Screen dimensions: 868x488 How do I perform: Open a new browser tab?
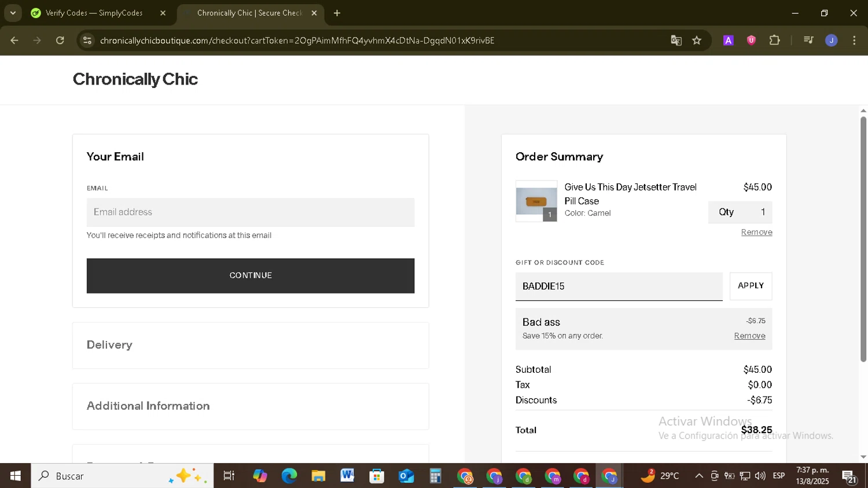337,13
